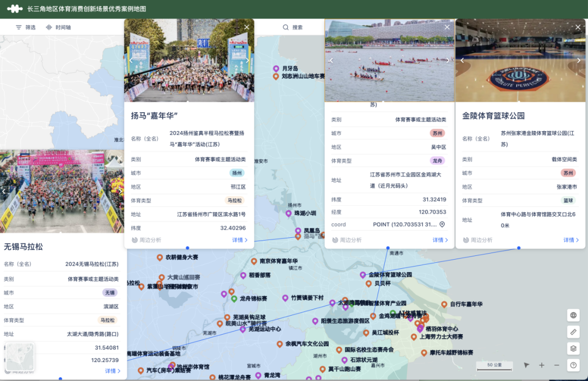The width and height of the screenshot is (588, 381).
Task: Click the 篮球 sport type tag
Action: click(568, 201)
